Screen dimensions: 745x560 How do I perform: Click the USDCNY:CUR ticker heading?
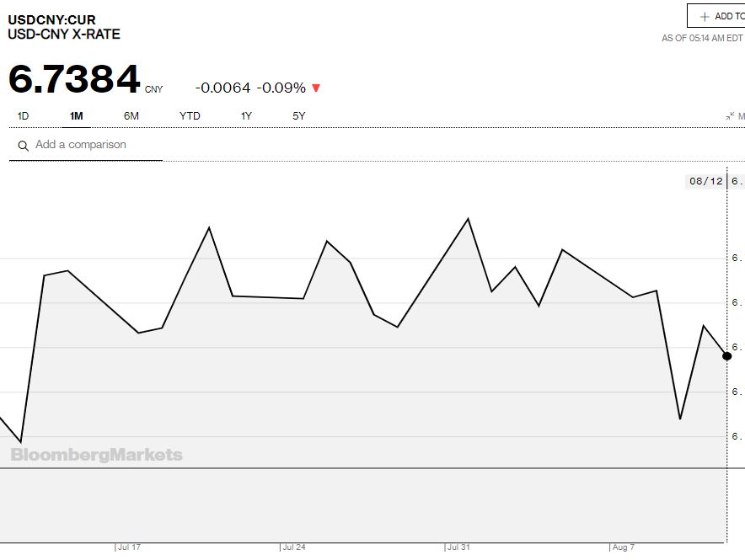51,19
